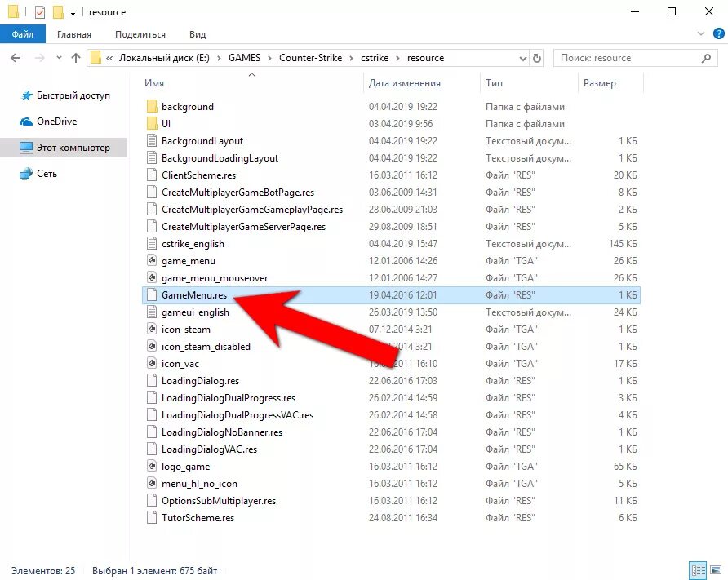Open the Вид ribbon tab
This screenshot has height=580, width=728.
[x=198, y=34]
